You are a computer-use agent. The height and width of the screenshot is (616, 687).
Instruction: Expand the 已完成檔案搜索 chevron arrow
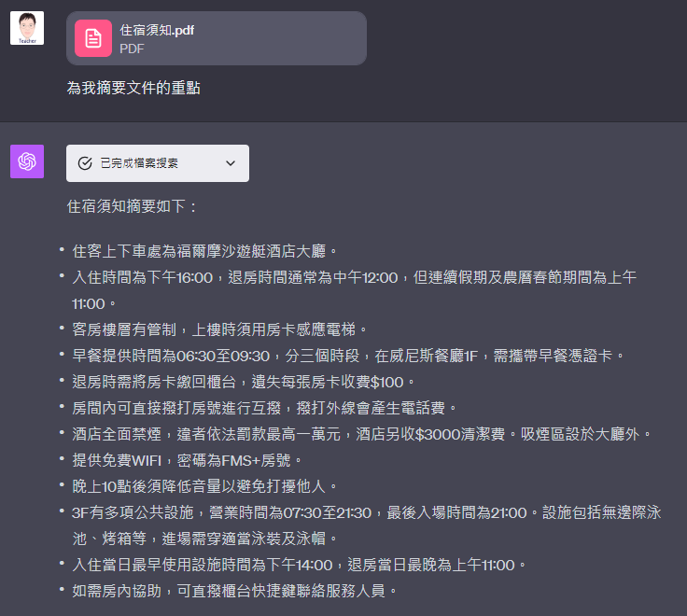tap(231, 163)
